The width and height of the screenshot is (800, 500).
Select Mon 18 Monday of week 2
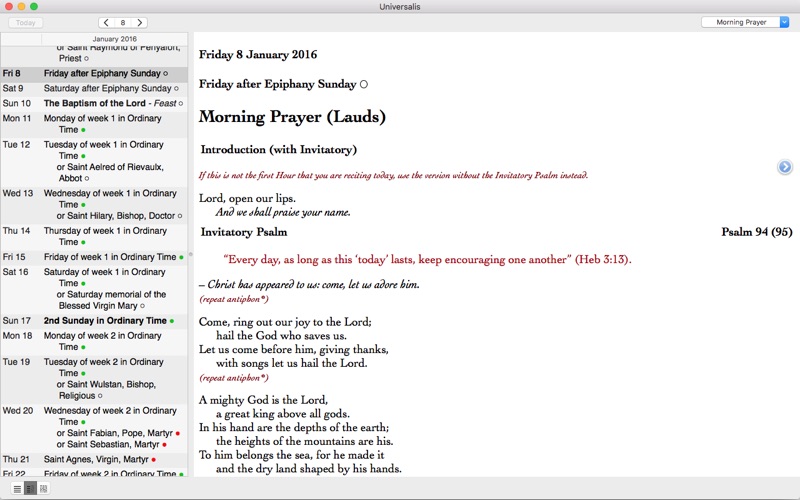tap(94, 341)
